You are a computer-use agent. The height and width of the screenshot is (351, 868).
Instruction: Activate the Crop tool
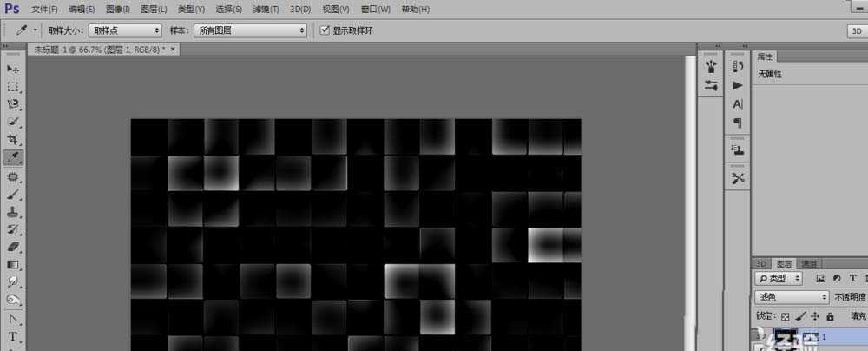coord(13,140)
